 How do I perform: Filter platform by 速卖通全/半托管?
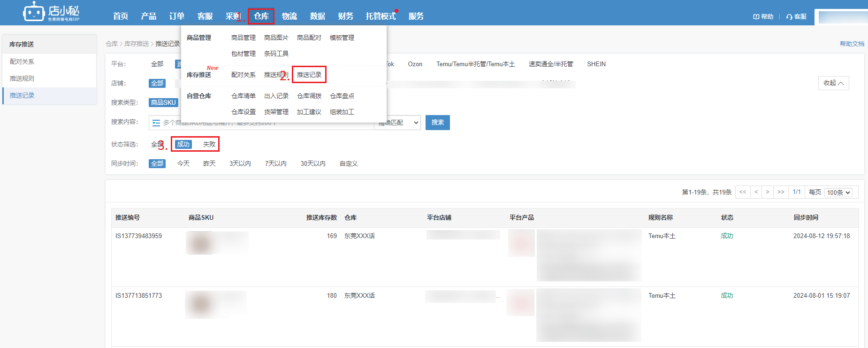tap(551, 64)
